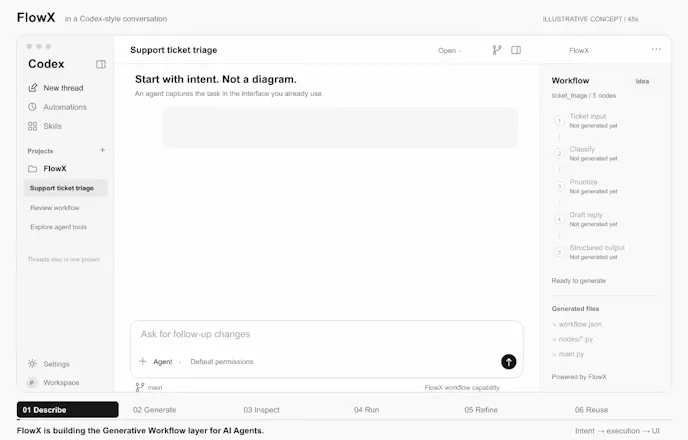Open New thread
688x440 pixels.
63,88
